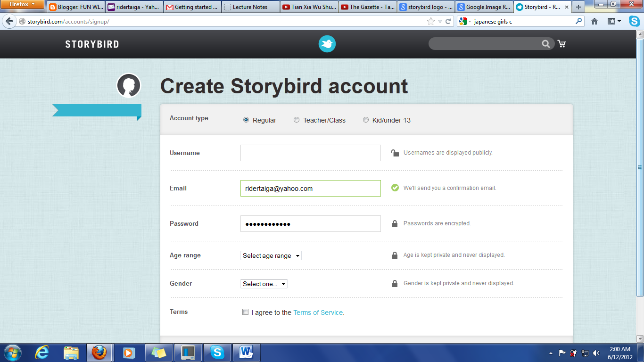
Task: Open the URL history dropdown arrow
Action: click(x=440, y=21)
